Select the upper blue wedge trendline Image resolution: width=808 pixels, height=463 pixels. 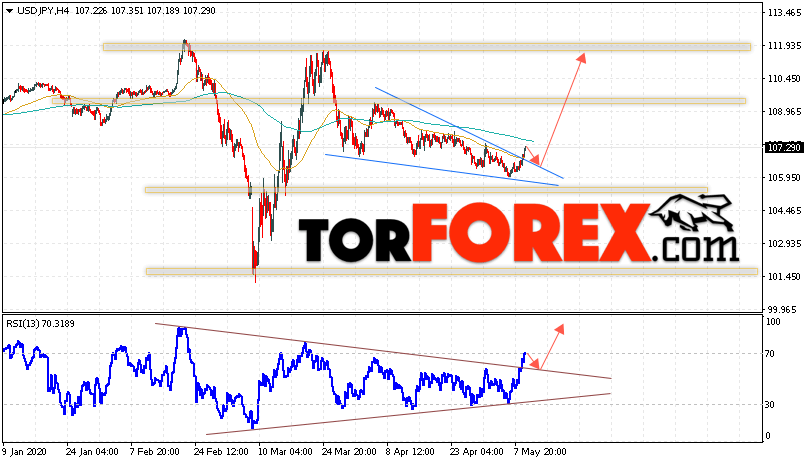tap(469, 133)
